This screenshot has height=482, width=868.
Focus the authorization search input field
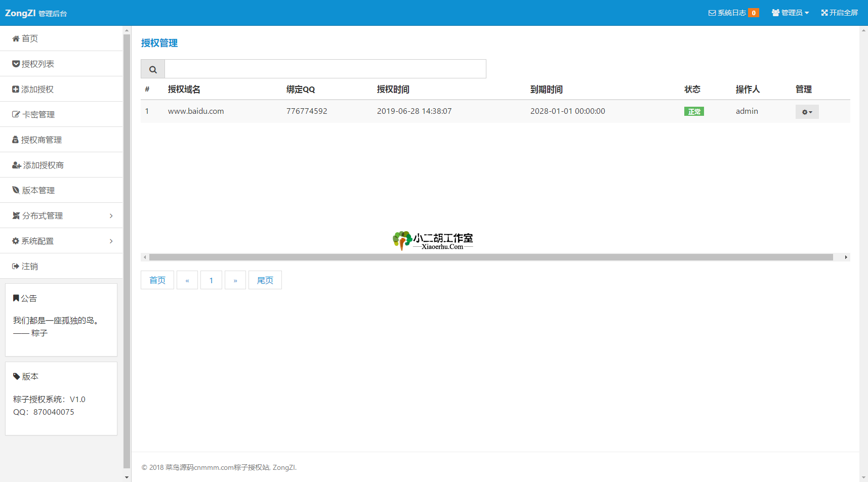[x=325, y=69]
